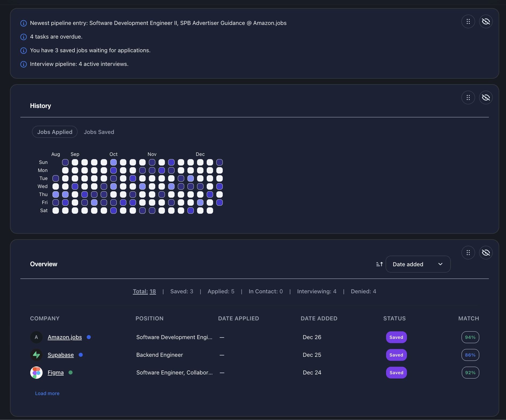Click the drag handle on the alerts widget
506x420 pixels.
pyautogui.click(x=469, y=21)
